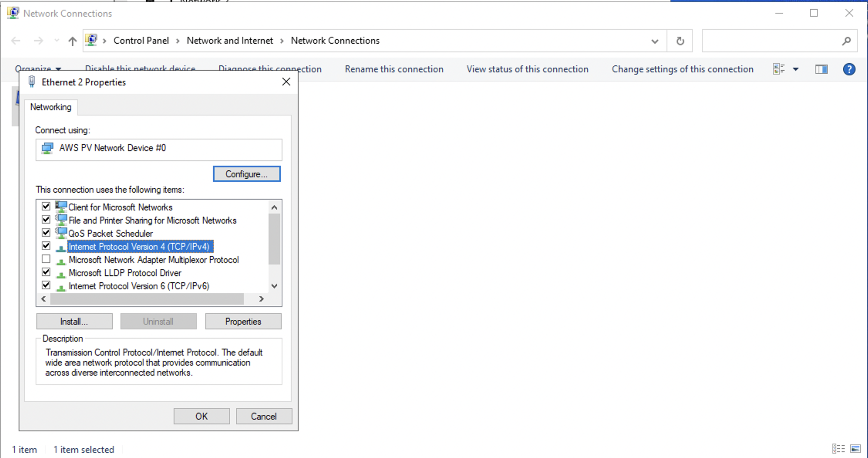Open the Organize menu

click(x=38, y=69)
